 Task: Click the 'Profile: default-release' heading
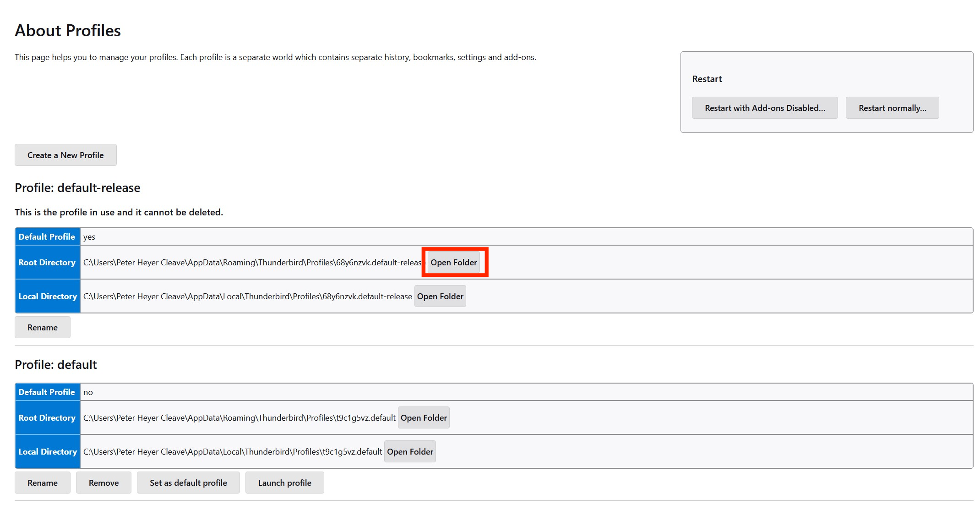(x=77, y=187)
